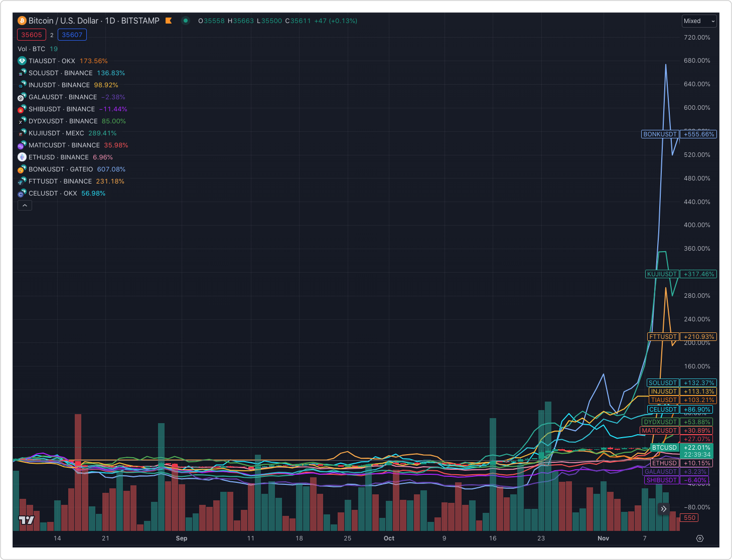This screenshot has width=732, height=560.
Task: Click the KUJIUSDT +317.46% price label
Action: click(x=681, y=274)
